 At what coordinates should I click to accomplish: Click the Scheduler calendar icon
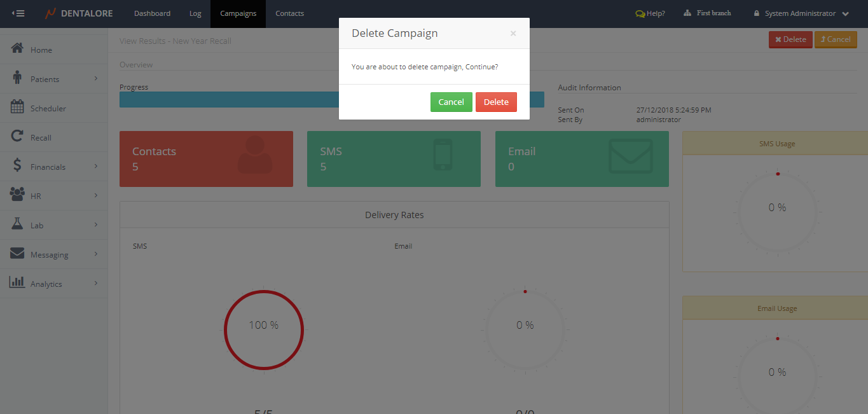(x=18, y=107)
